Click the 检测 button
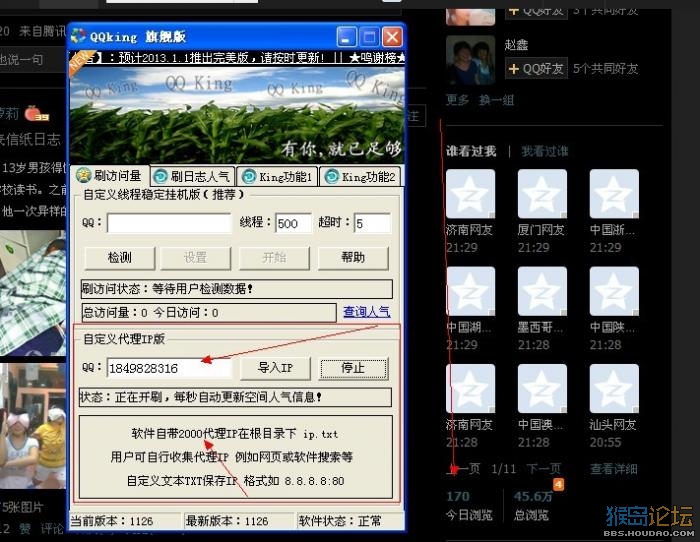Image resolution: width=700 pixels, height=542 pixels. (x=120, y=258)
